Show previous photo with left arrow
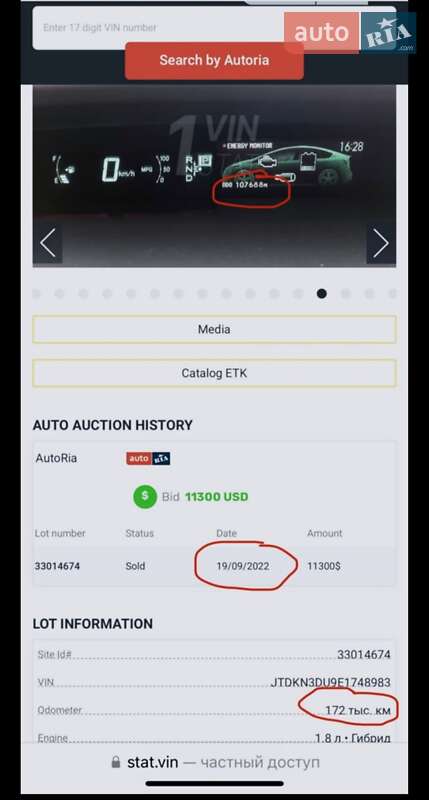 tap(48, 243)
